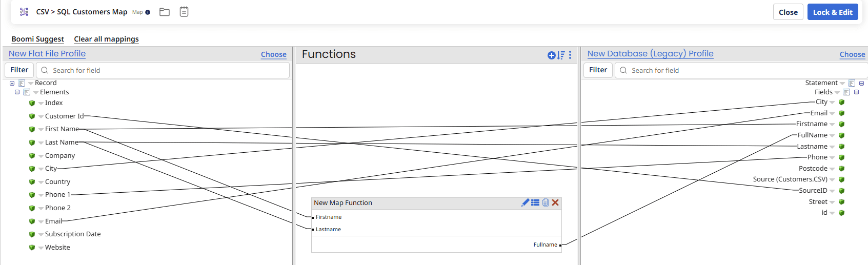Viewport: 868px width, 265px height.
Task: Click the sort functions icon
Action: pos(561,55)
